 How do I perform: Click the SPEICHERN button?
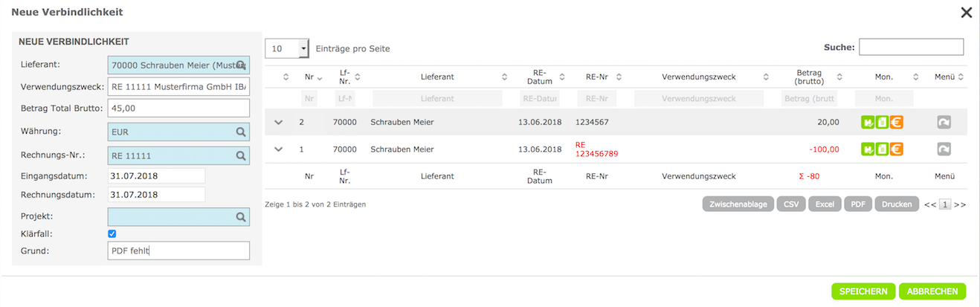click(863, 291)
